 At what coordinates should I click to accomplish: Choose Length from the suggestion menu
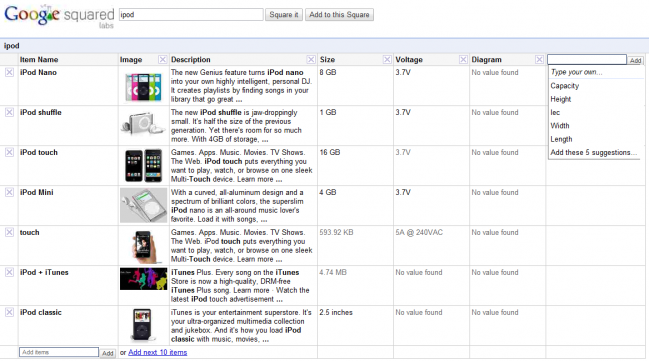point(561,139)
